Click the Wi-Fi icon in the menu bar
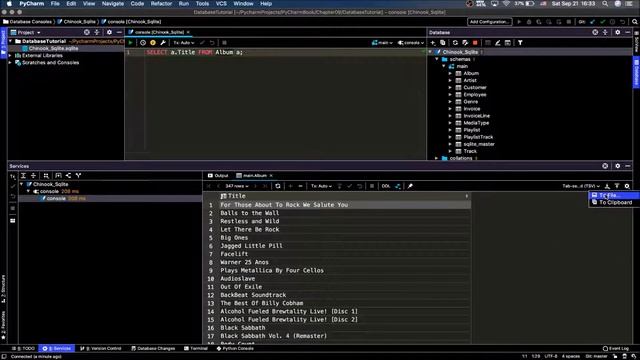Screen dimensions: 640x360 (x=506, y=4)
